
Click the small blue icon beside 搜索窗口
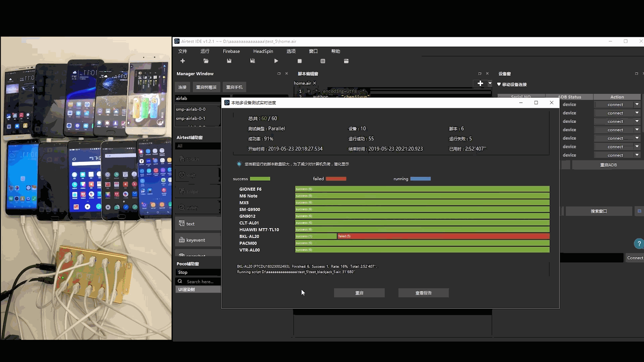639,211
